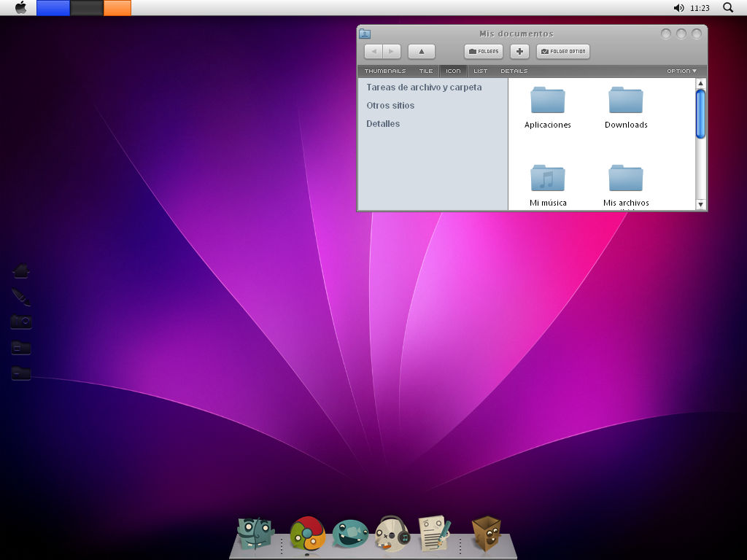
Task: Toggle the List view mode
Action: [480, 71]
